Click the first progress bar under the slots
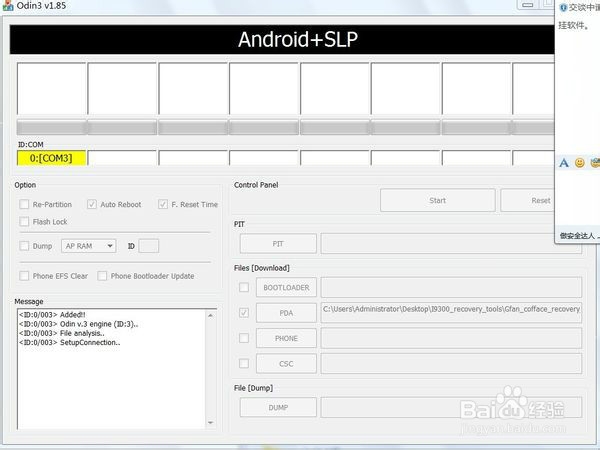 coord(51,127)
